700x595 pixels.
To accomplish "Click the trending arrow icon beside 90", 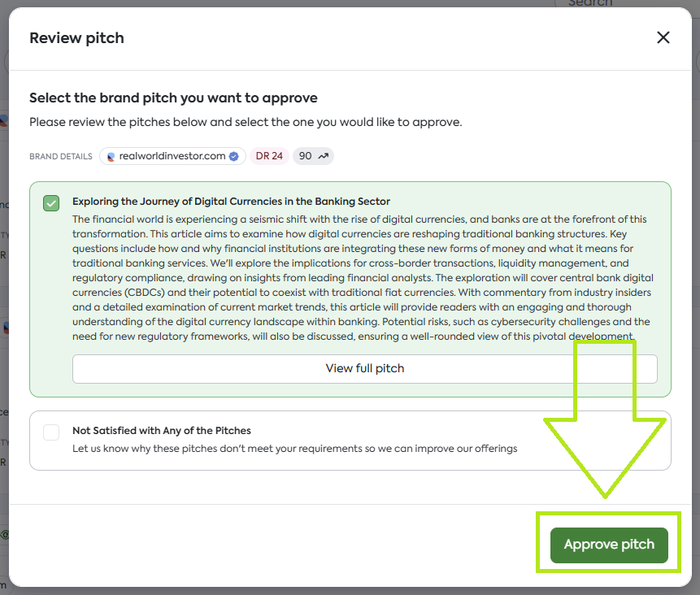I will (323, 156).
